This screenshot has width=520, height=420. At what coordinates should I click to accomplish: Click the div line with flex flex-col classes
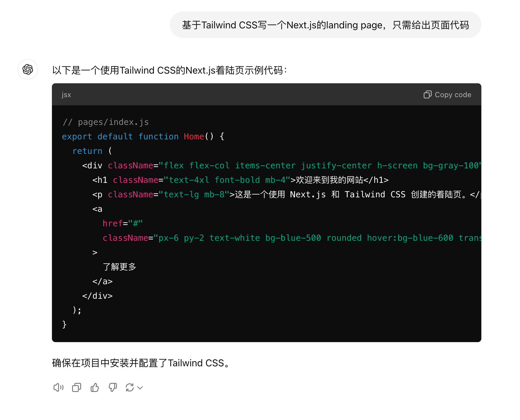coord(281,165)
